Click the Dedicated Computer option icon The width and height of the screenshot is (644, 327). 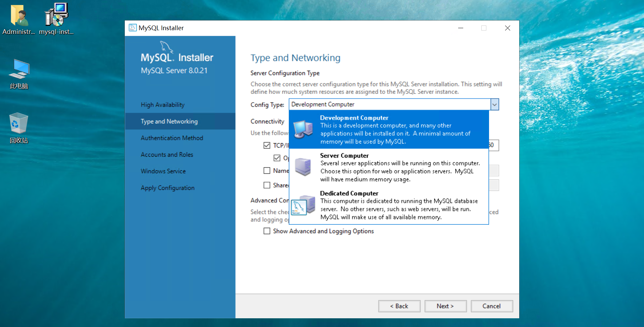pos(303,205)
